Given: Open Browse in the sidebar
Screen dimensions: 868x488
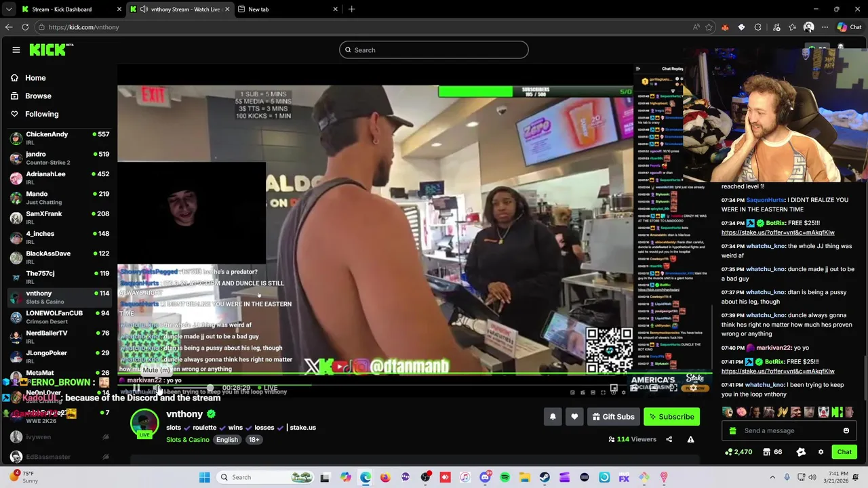Looking at the screenshot, I should tap(38, 96).
